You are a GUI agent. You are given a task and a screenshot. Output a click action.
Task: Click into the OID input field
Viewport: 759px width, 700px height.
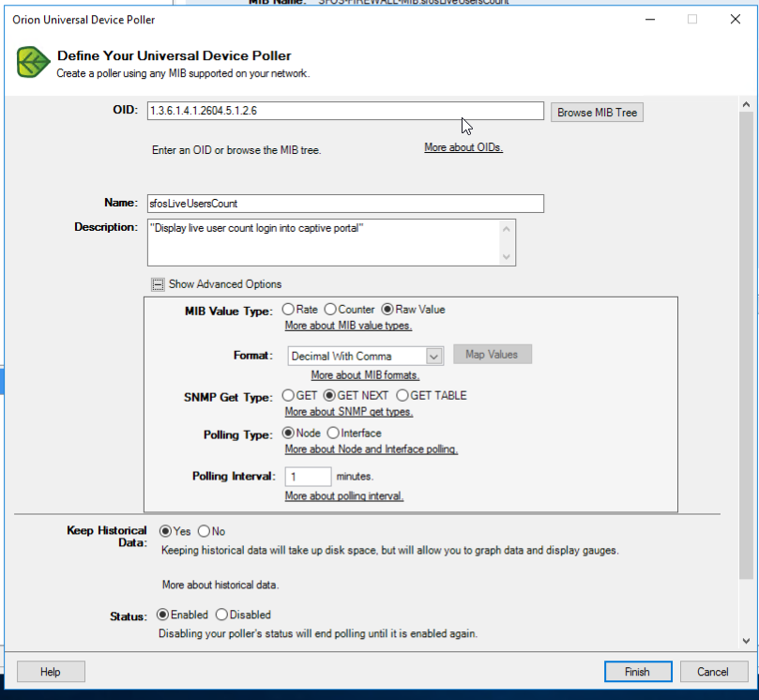[345, 111]
